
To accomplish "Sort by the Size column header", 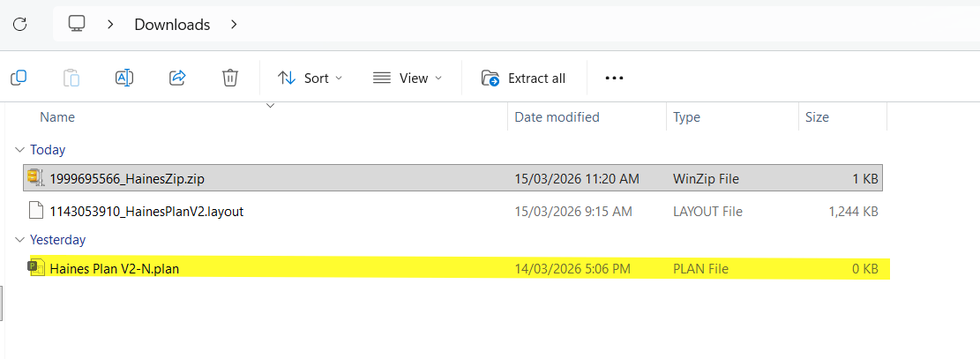I will pyautogui.click(x=816, y=117).
